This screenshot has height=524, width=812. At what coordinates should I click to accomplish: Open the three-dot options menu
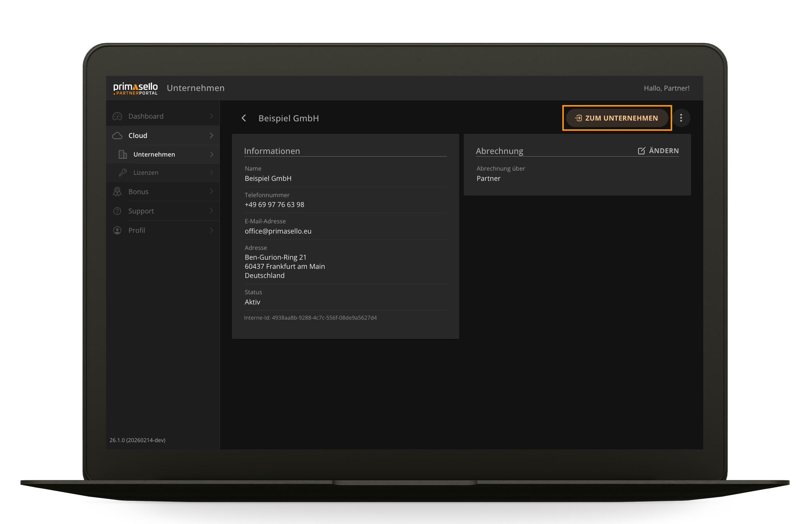click(681, 118)
